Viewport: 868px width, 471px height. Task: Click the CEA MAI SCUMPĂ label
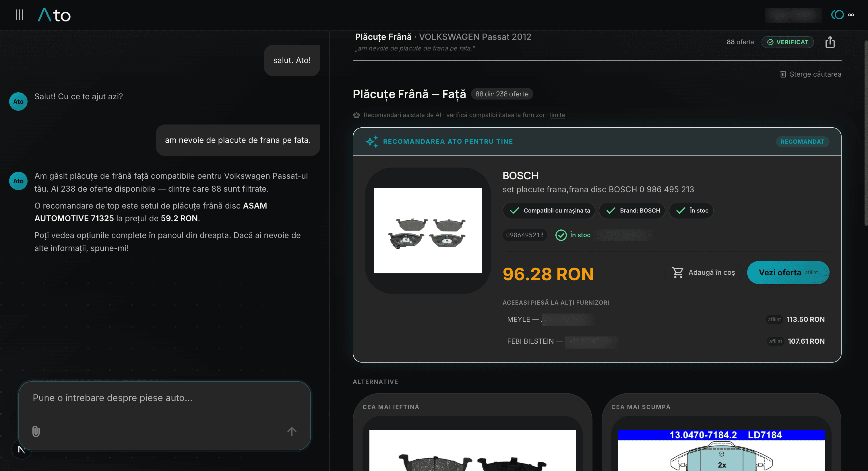[641, 407]
